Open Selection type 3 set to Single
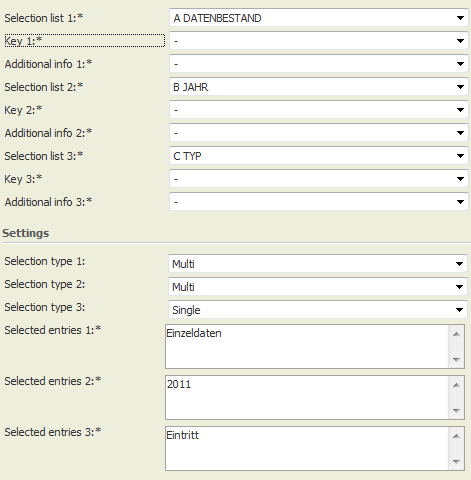This screenshot has height=480, width=471. point(318,310)
